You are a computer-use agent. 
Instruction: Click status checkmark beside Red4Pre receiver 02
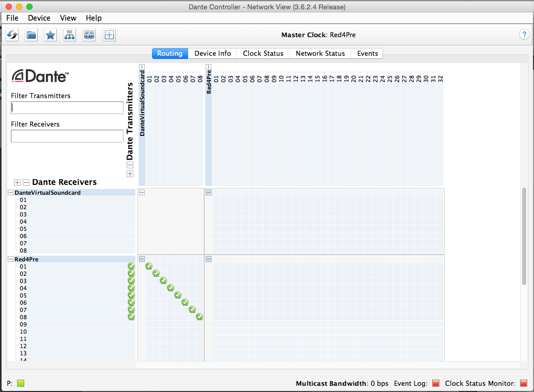(131, 273)
